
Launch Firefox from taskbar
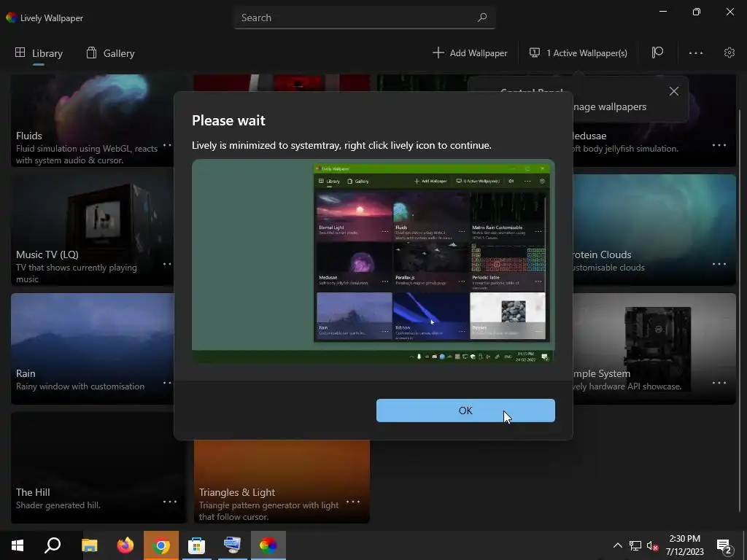click(125, 545)
